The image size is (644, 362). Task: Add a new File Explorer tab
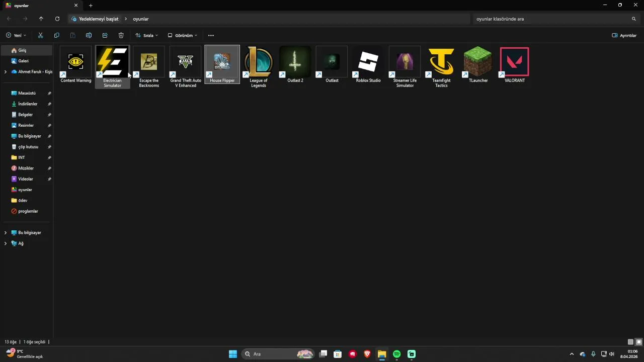[x=91, y=6]
